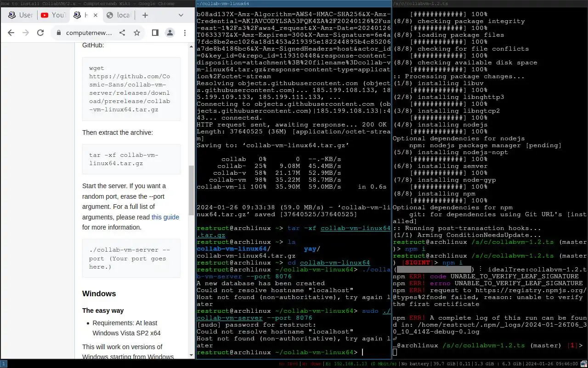Open a new Chrome tab
This screenshot has height=368, width=588.
145,15
